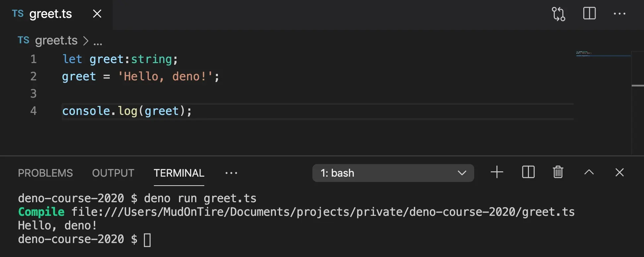644x257 pixels.
Task: Open changes (source control compare) icon
Action: click(x=558, y=14)
